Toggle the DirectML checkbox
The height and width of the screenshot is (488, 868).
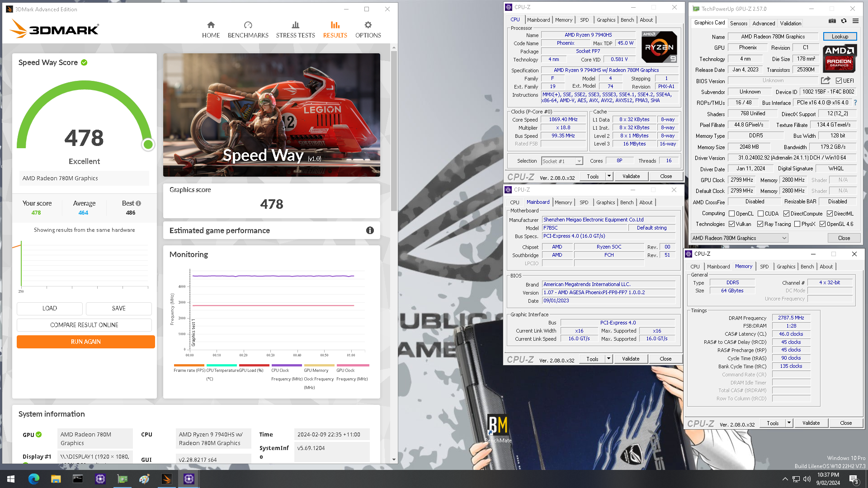(x=830, y=214)
